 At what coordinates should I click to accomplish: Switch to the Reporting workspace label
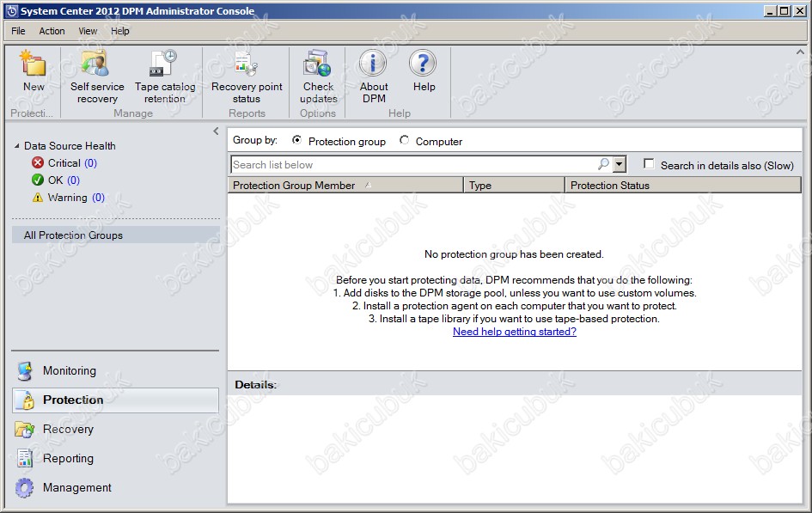[x=68, y=458]
